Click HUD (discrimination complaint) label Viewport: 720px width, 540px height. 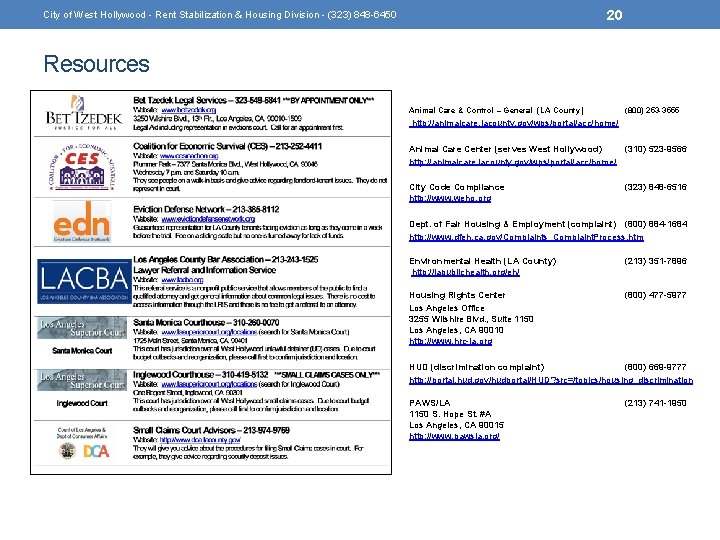pos(477,367)
